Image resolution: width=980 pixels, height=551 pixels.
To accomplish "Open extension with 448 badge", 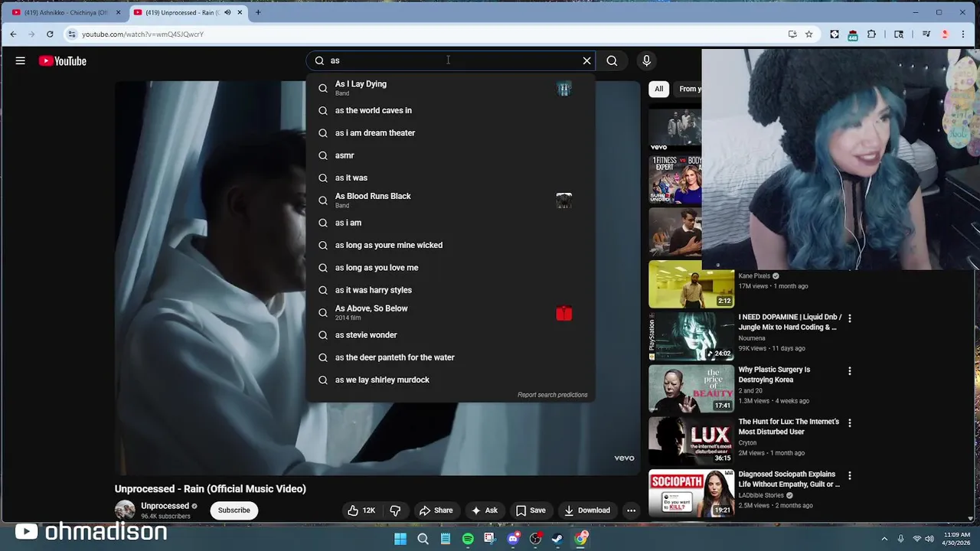I will pyautogui.click(x=853, y=34).
